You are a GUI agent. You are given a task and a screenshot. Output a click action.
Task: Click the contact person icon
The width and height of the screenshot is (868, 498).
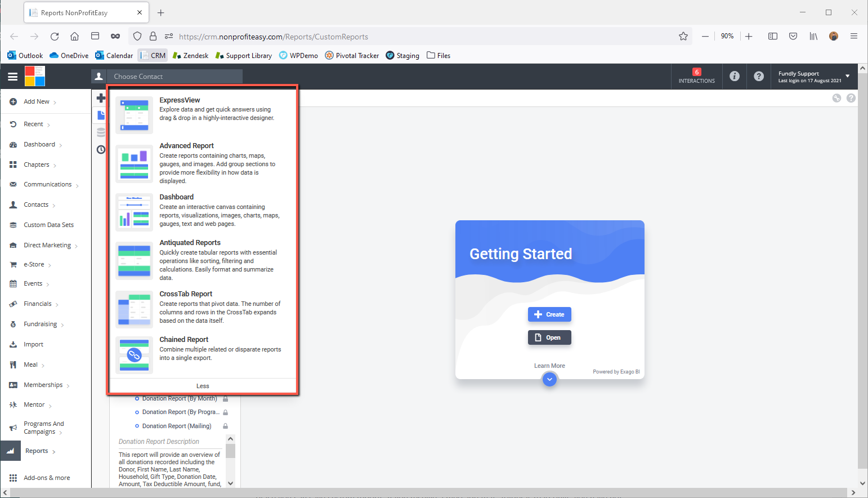pyautogui.click(x=99, y=76)
